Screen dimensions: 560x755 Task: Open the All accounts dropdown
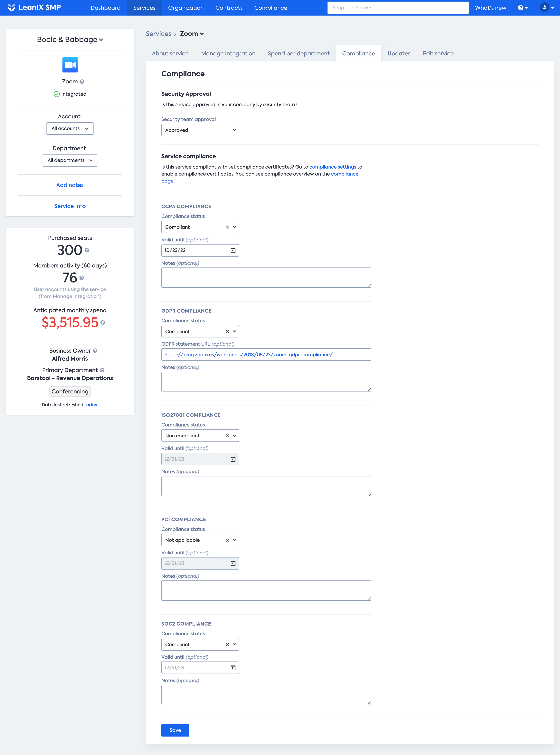(x=70, y=128)
